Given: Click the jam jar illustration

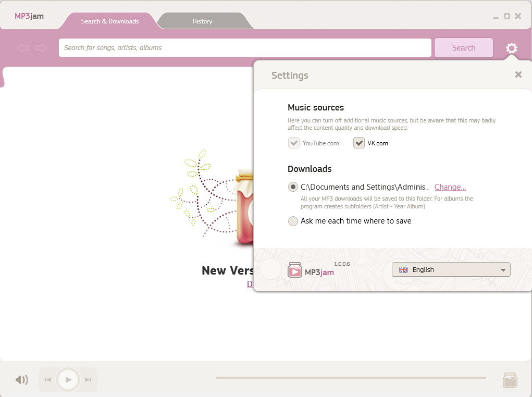Looking at the screenshot, I should tap(244, 205).
